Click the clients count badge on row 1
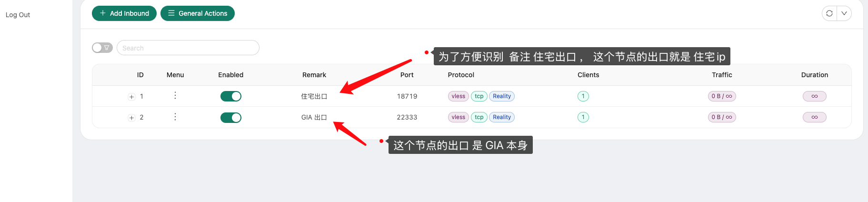Viewport: 868px width, 202px height. click(x=583, y=96)
